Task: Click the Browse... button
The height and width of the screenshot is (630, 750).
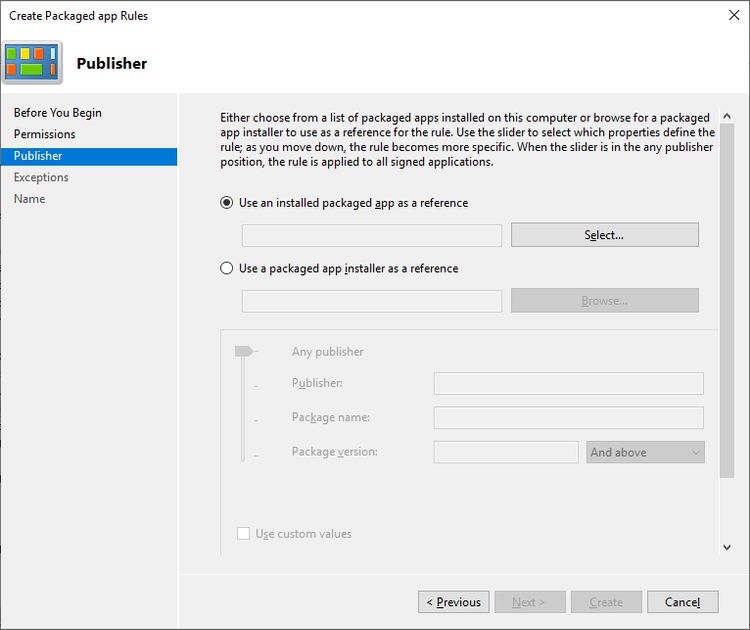Action: point(605,300)
